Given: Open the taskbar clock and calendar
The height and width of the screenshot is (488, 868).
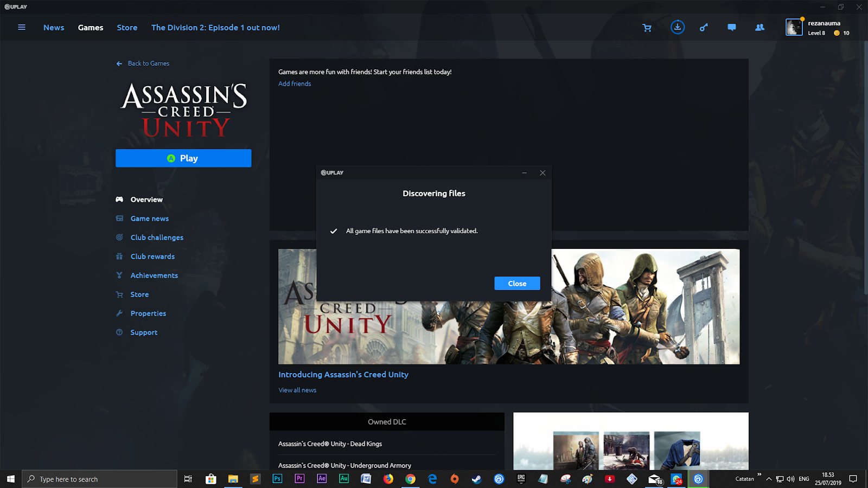Looking at the screenshot, I should 828,479.
